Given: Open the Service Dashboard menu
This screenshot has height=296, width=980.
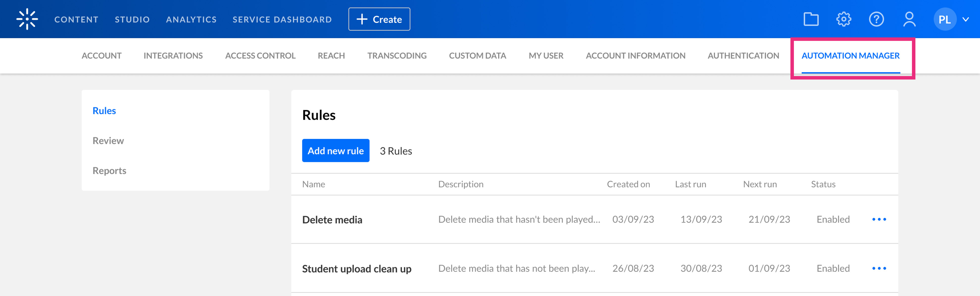Looking at the screenshot, I should [282, 19].
